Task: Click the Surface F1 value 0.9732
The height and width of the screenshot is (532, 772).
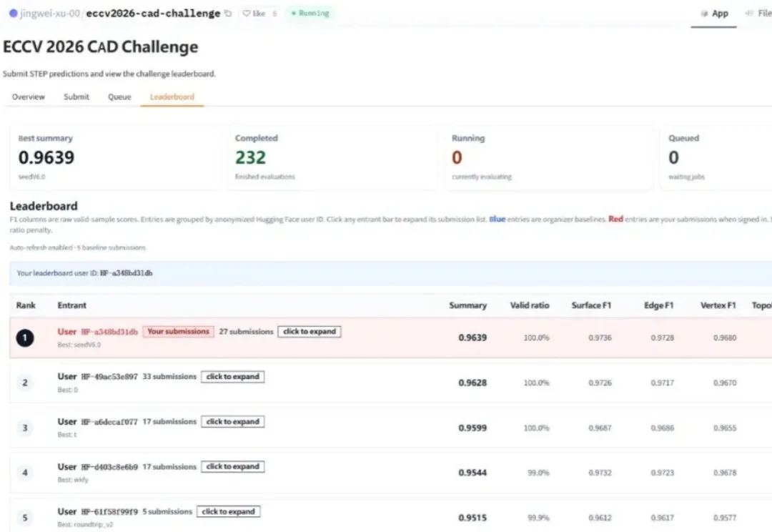Action: 600,473
